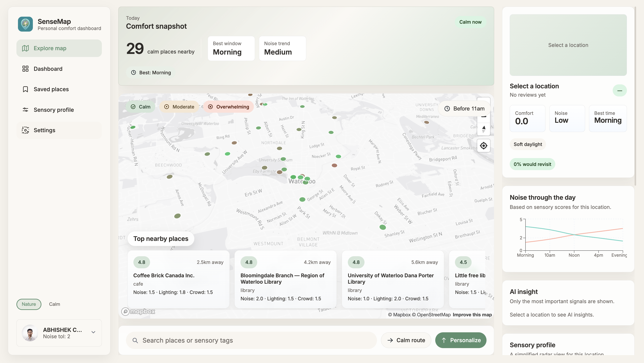Click the Settings gear icon
644x363 pixels.
point(25,130)
